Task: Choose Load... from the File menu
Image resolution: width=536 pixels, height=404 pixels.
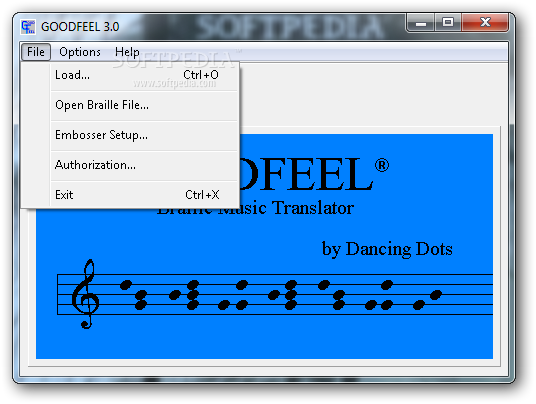Action: point(144,75)
